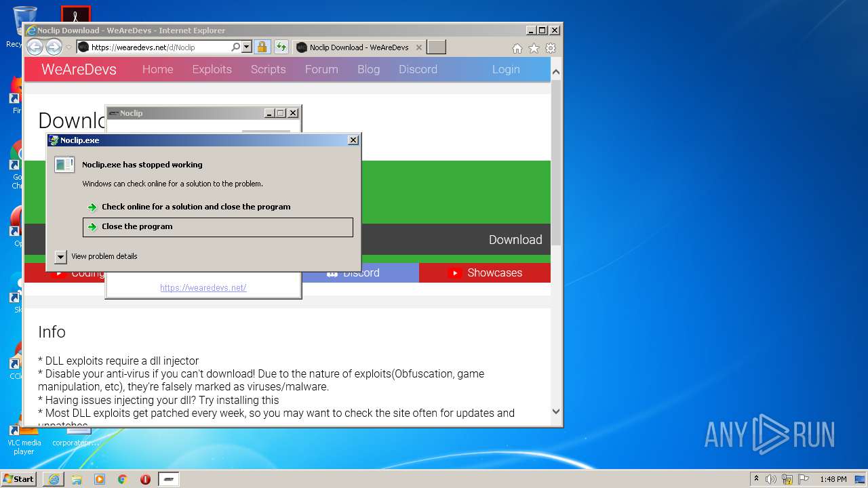
Task: Open the Forum menu item
Action: tap(321, 69)
